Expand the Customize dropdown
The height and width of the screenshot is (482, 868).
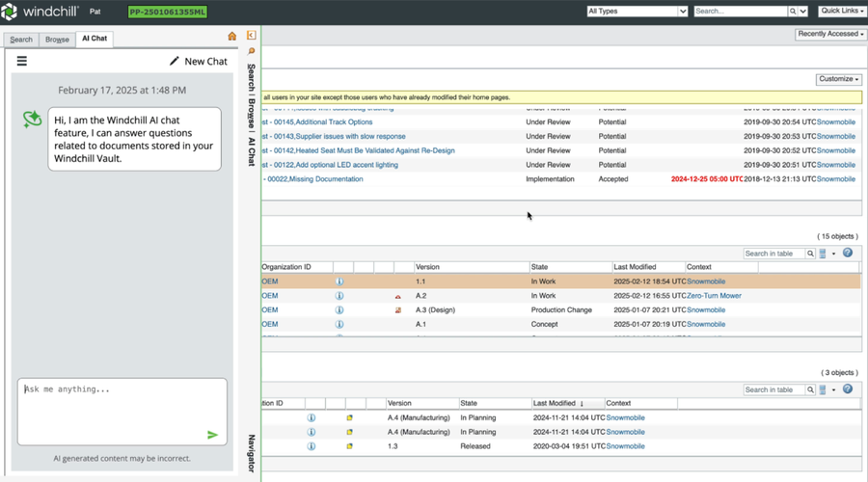coord(838,79)
